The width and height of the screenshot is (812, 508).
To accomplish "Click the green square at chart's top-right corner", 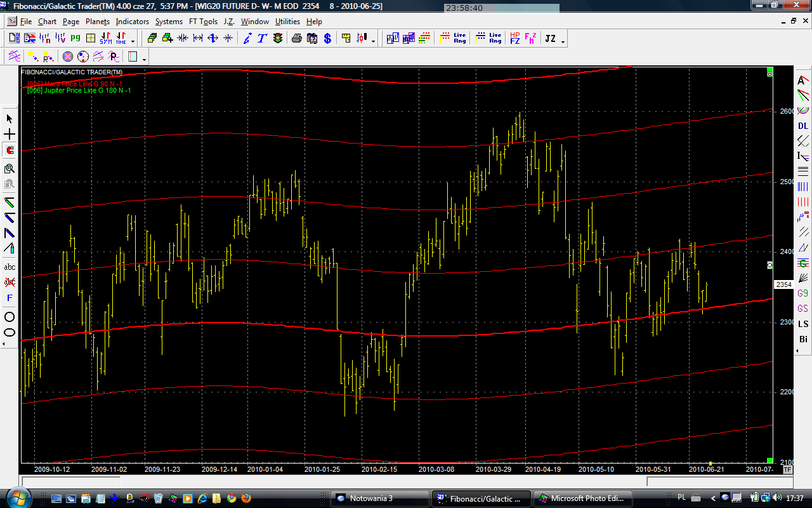I will pos(769,70).
